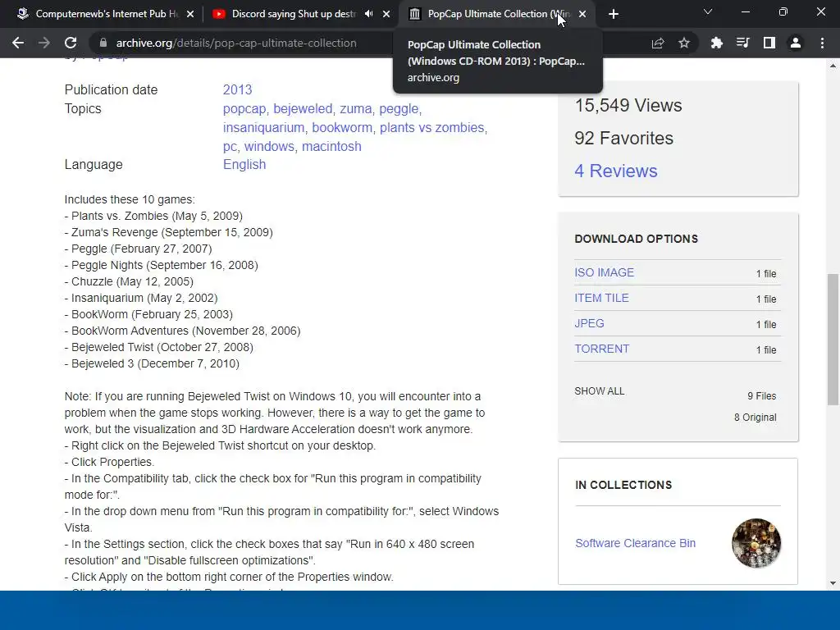Open the windows topic link
840x630 pixels.
pos(269,146)
